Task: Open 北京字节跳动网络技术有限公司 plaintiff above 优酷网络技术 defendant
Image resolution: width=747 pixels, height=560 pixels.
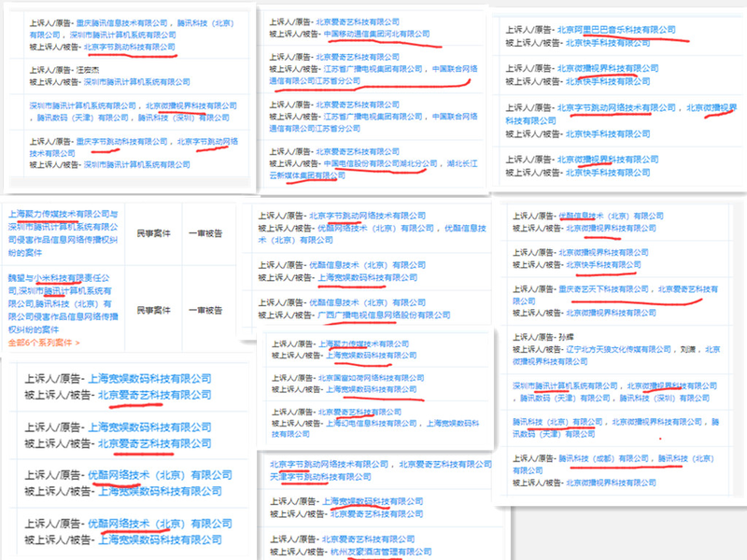Action: (x=367, y=216)
